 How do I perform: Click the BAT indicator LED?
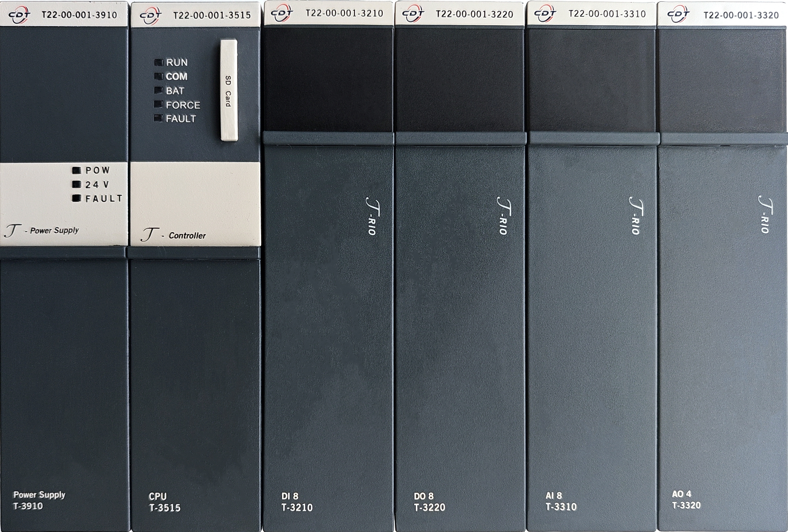pos(159,90)
